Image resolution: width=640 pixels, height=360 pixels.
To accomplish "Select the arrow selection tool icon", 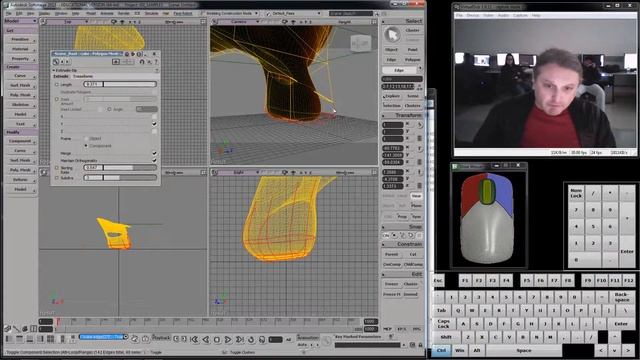I will coord(392,35).
